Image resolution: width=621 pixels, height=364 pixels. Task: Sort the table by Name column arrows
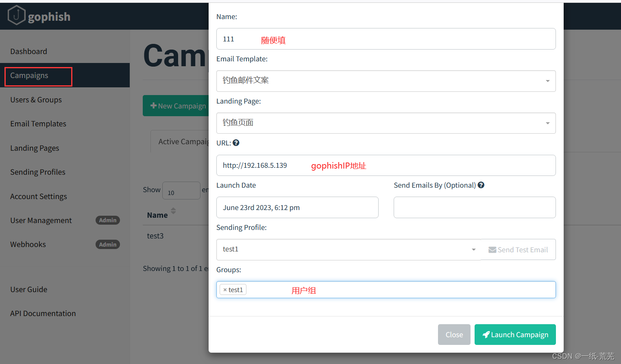(x=173, y=211)
